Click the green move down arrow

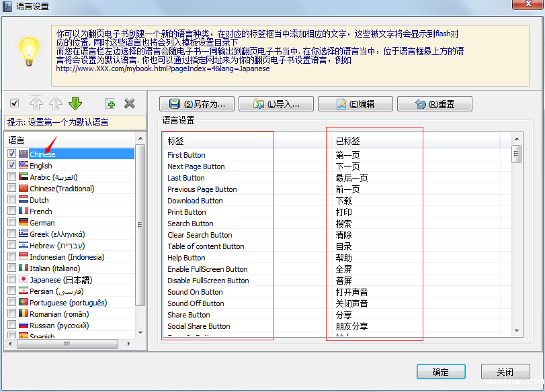75,103
